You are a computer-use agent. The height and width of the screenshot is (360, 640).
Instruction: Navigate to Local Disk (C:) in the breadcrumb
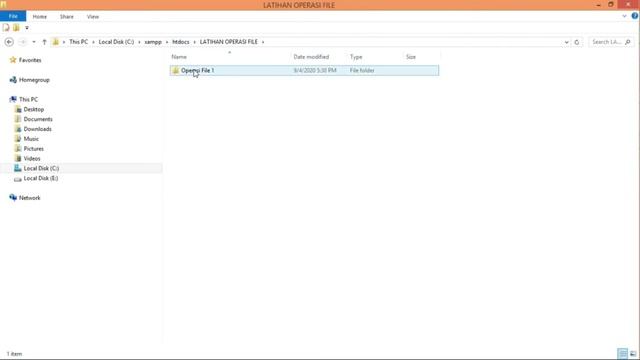pos(116,42)
